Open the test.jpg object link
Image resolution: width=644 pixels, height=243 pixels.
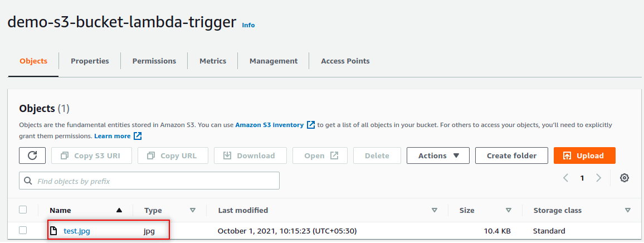pyautogui.click(x=77, y=231)
